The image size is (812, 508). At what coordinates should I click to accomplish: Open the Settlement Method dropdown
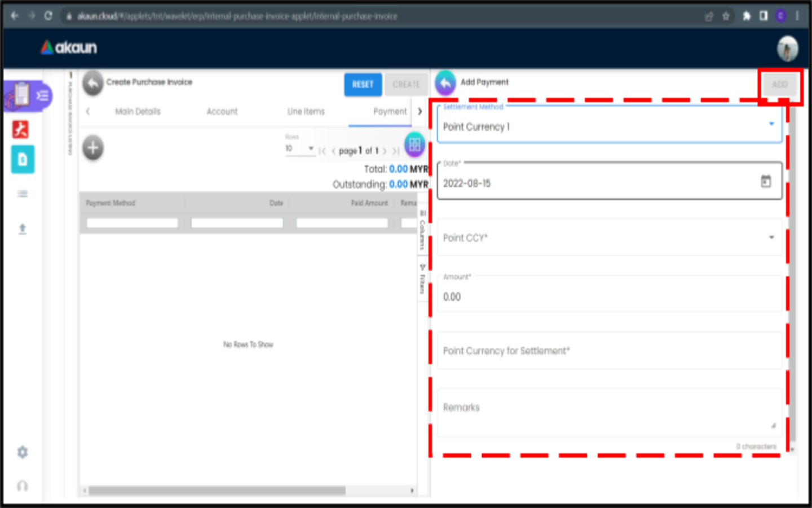pyautogui.click(x=610, y=125)
